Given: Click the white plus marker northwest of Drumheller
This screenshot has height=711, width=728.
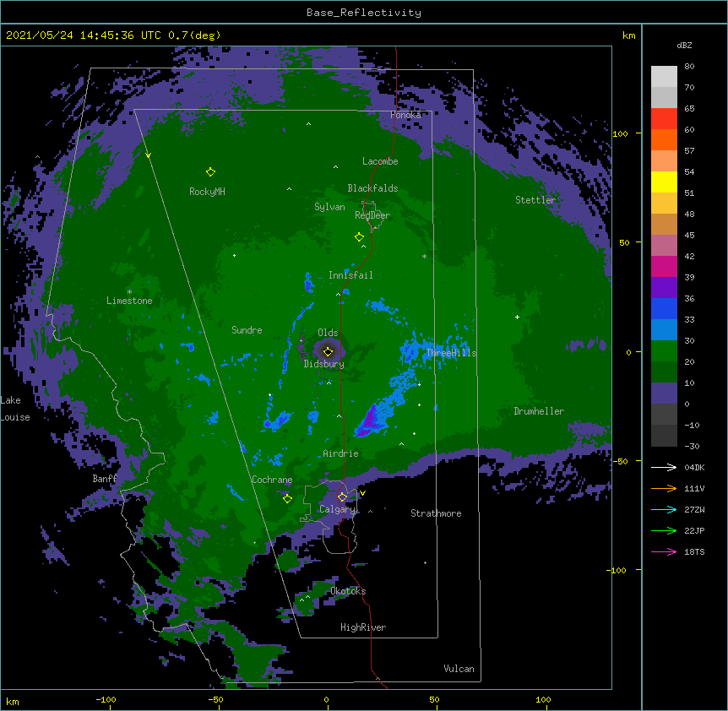Looking at the screenshot, I should coord(517,317).
